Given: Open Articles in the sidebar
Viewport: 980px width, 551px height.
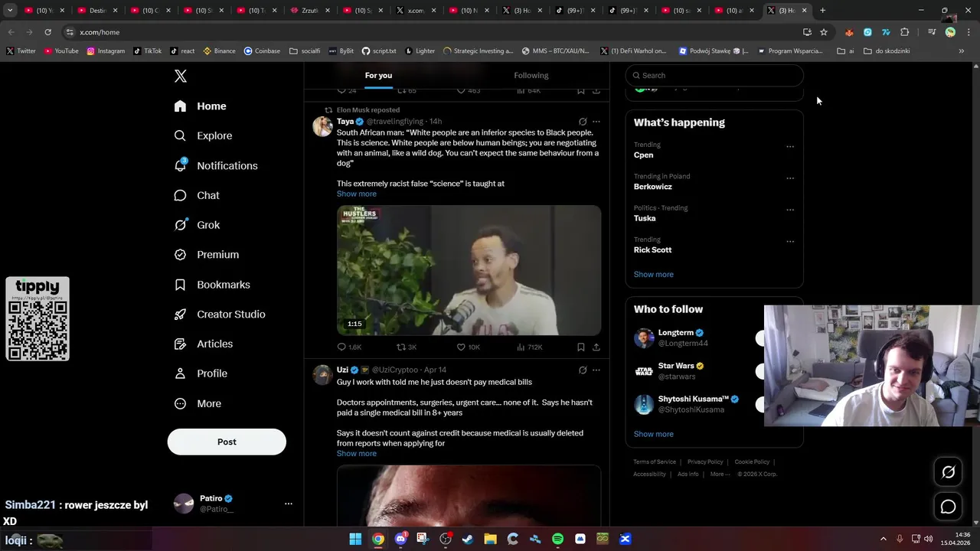Looking at the screenshot, I should click(x=204, y=344).
